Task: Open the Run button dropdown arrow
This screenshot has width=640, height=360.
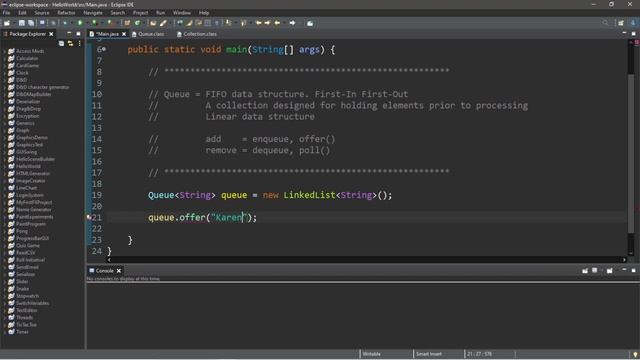Action: point(86,23)
